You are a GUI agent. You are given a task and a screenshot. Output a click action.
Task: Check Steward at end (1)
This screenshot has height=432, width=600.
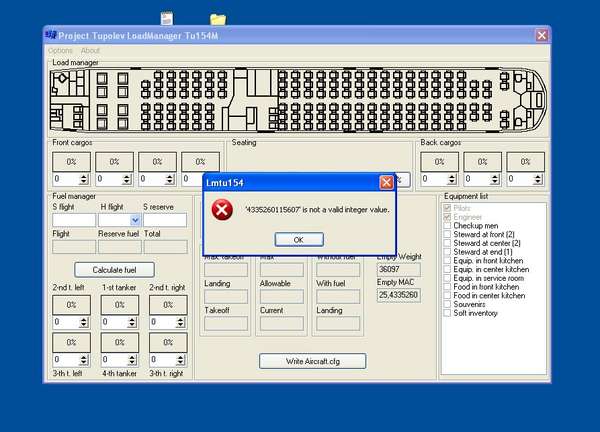[x=447, y=252]
